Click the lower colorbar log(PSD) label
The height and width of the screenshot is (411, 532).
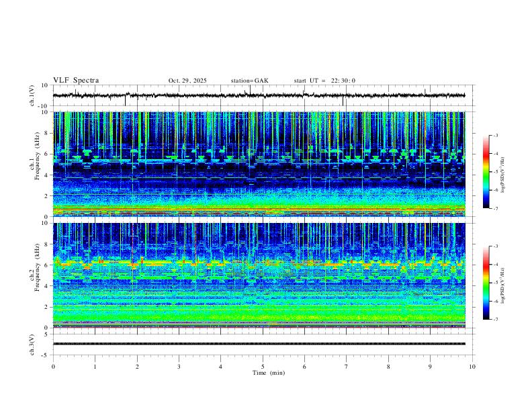502,285
